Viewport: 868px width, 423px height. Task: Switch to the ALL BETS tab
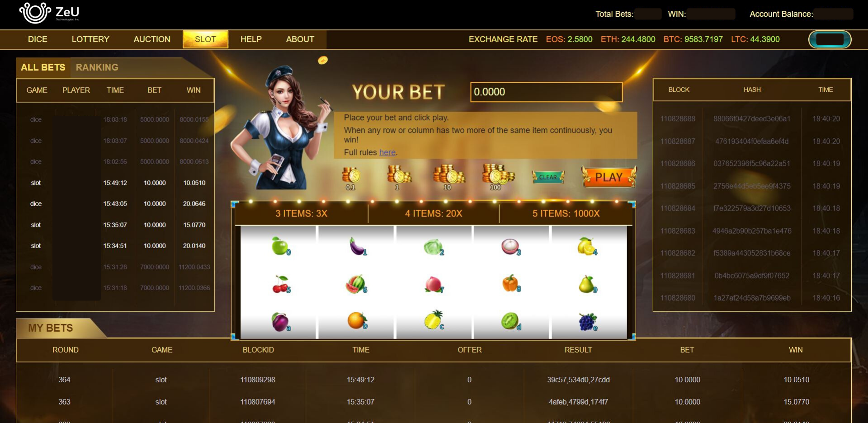point(43,67)
